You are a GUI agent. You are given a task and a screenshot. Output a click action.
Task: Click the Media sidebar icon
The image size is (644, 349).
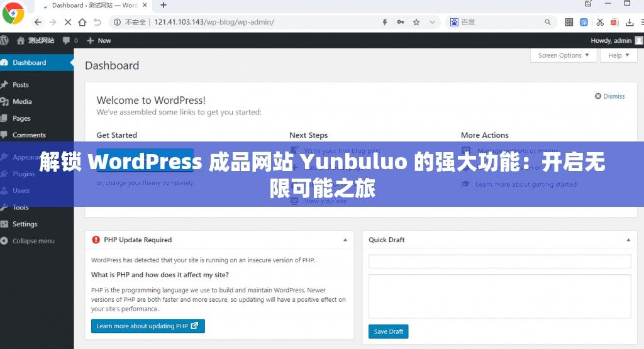coord(4,101)
